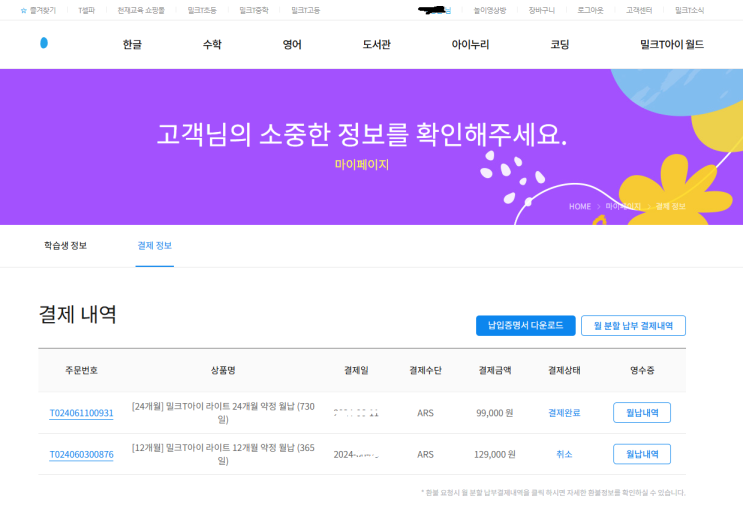
Task: Click the 상품명 column header
Action: tap(223, 370)
